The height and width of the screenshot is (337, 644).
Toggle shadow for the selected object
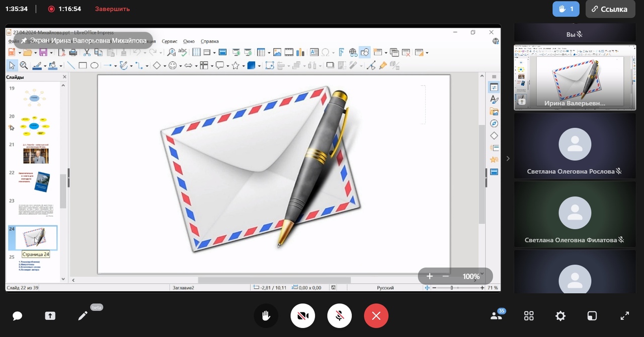pos(330,65)
